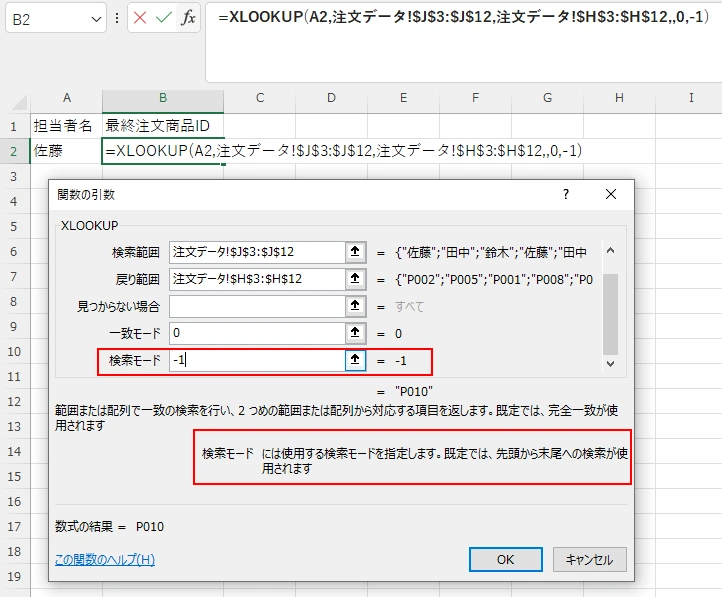Open Insert Function via fx icon
722x597 pixels.
(188, 18)
